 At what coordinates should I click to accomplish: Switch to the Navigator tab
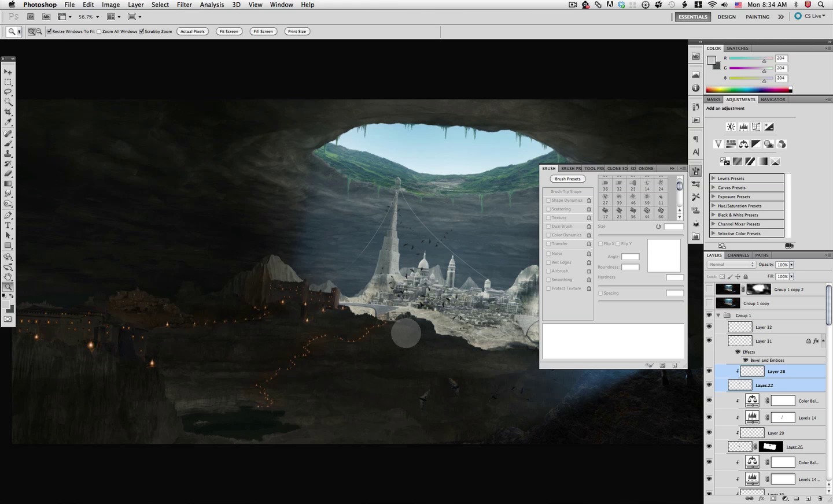coord(773,99)
